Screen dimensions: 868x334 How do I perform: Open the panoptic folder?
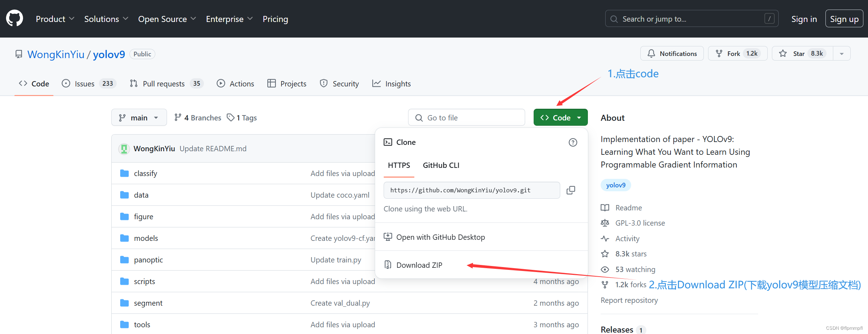point(149,260)
